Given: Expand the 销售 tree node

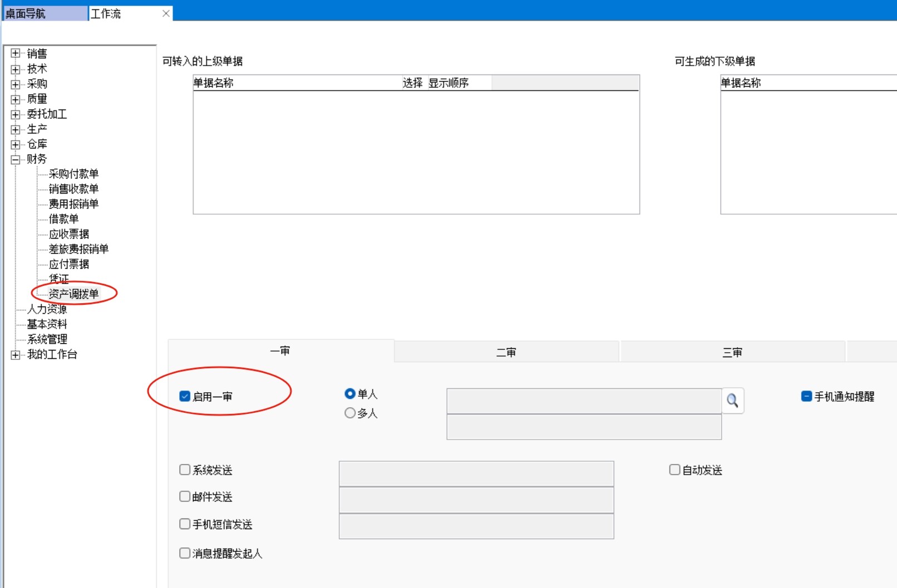Looking at the screenshot, I should (16, 53).
